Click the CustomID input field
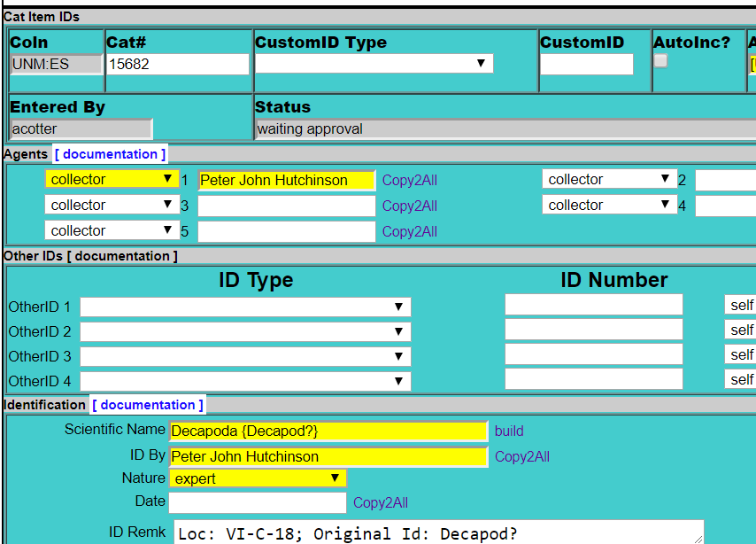The width and height of the screenshot is (756, 544). click(x=586, y=64)
